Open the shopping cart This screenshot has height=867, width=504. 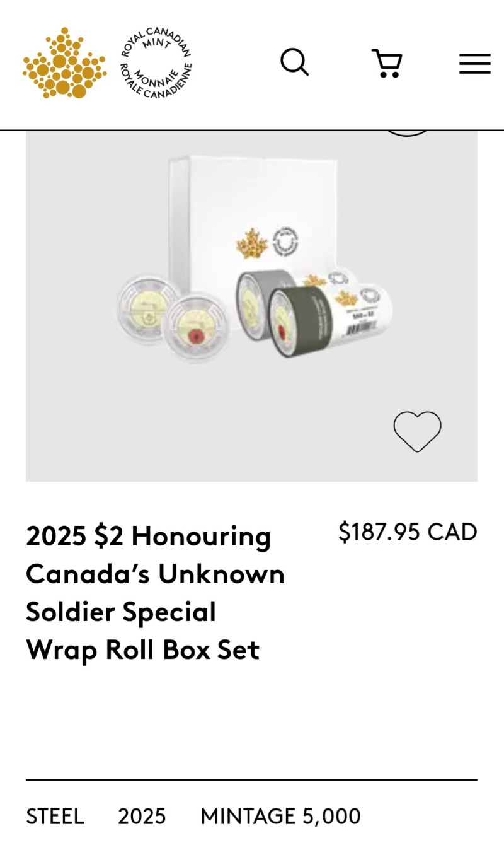coord(387,63)
